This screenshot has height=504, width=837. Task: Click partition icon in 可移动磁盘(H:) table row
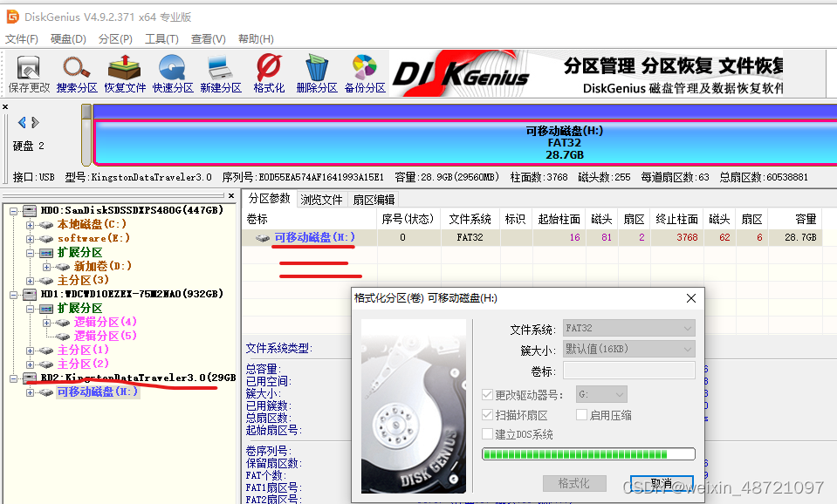pyautogui.click(x=262, y=238)
